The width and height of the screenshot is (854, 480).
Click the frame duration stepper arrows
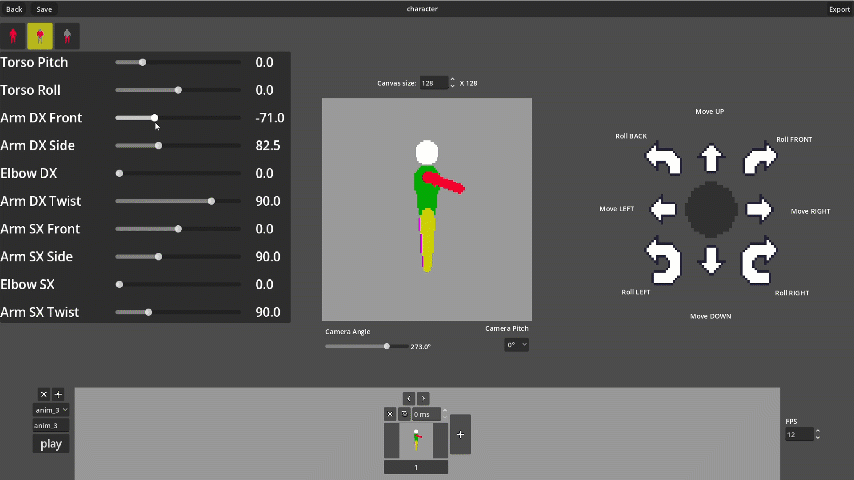tap(445, 414)
